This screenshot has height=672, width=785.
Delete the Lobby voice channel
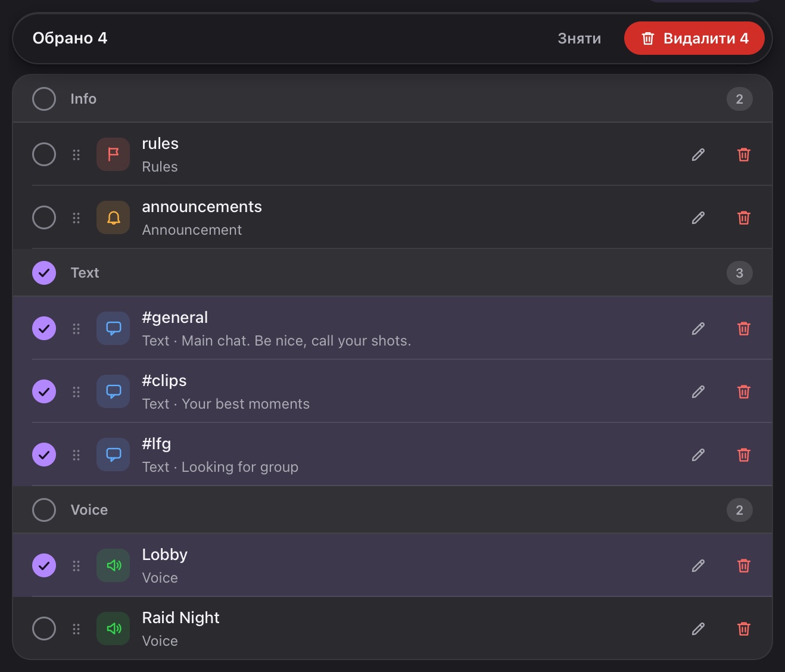744,566
